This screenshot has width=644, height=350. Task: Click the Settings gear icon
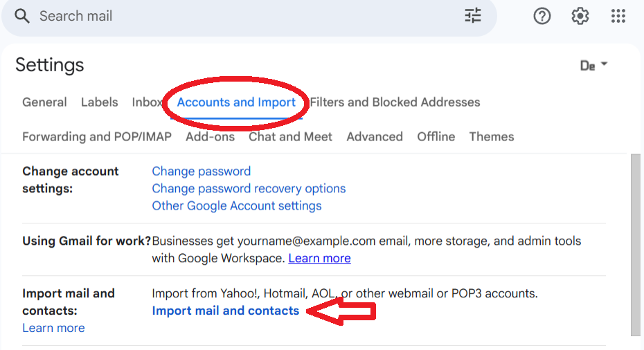(x=580, y=17)
